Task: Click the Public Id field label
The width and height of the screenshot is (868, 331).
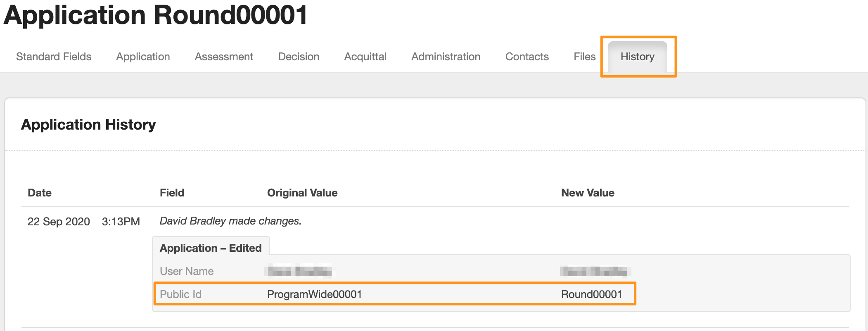Action: pyautogui.click(x=180, y=294)
